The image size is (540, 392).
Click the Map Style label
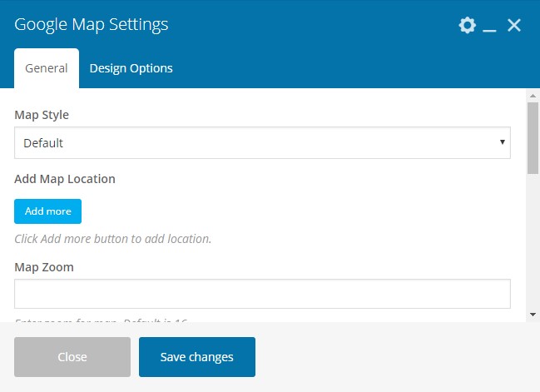click(42, 115)
